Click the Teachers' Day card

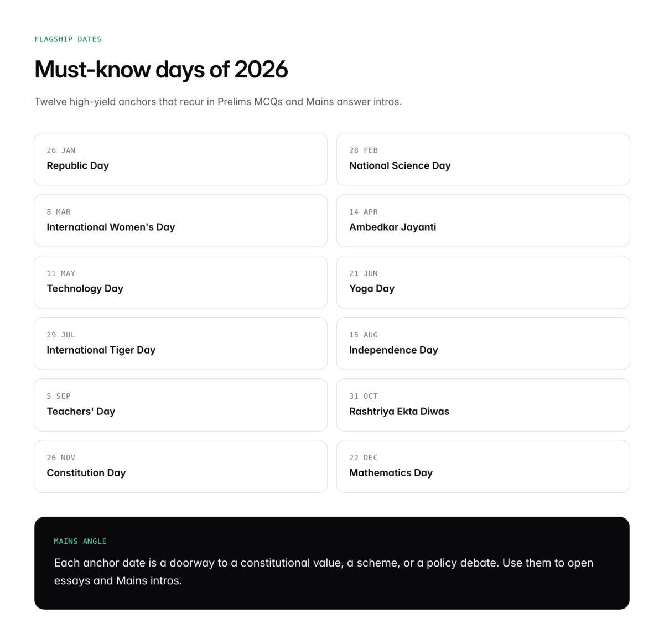click(x=181, y=404)
